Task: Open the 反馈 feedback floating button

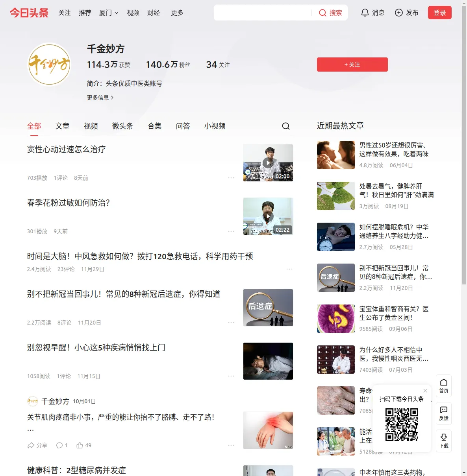Action: (444, 413)
